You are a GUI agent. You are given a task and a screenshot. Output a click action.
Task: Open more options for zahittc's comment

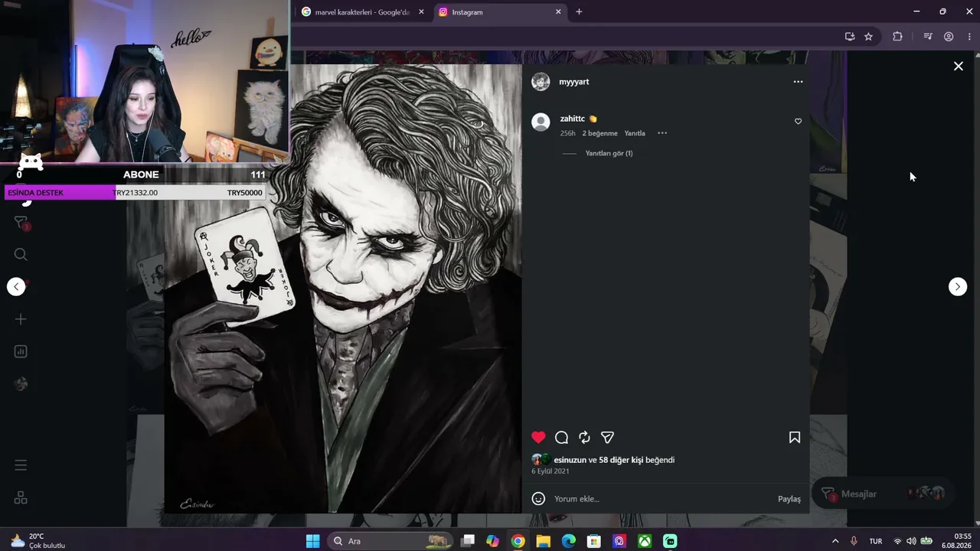(x=662, y=133)
